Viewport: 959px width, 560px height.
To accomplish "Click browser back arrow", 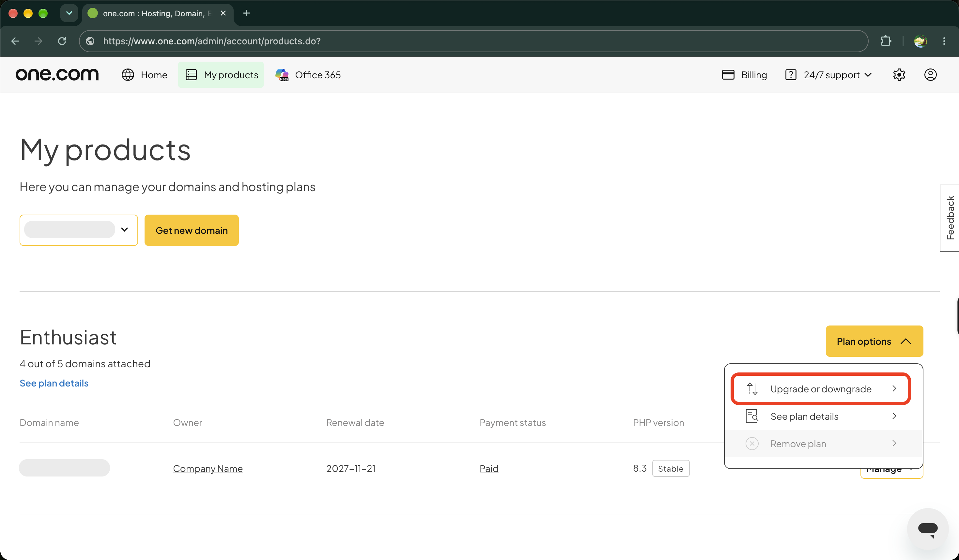I will [15, 41].
